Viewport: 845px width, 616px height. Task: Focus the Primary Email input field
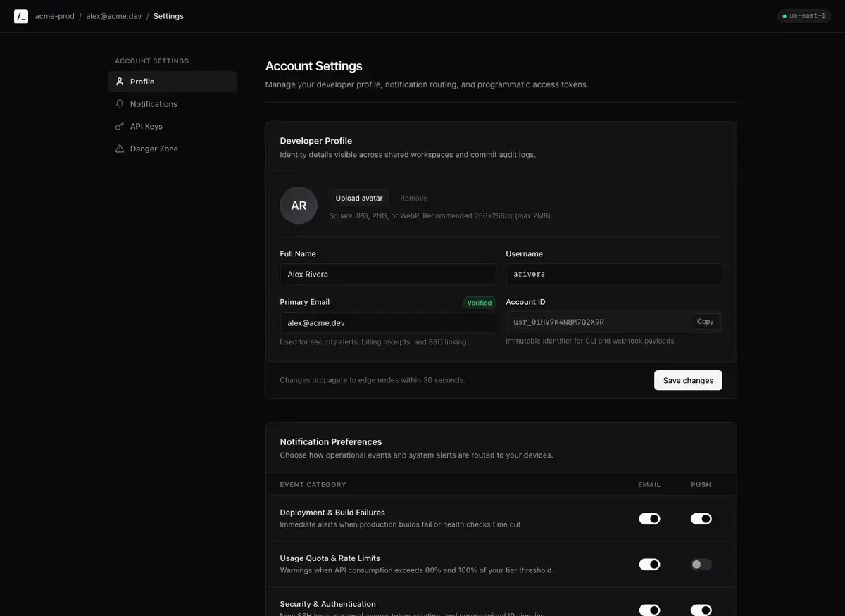[x=388, y=323]
